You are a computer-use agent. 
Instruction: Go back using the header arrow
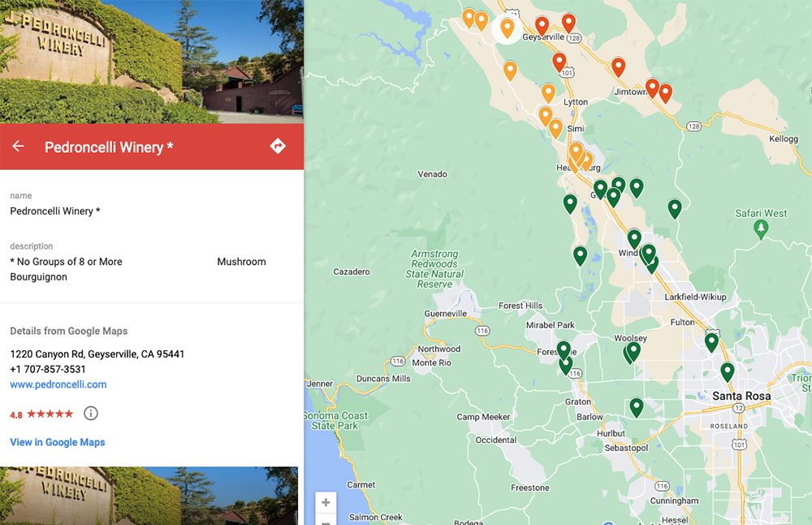18,146
